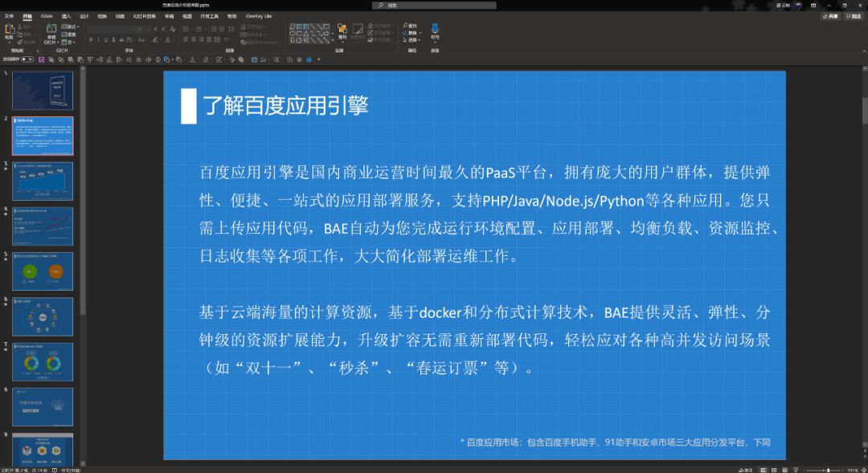Click the Cut scissors icon
868x473 pixels.
click(20, 27)
